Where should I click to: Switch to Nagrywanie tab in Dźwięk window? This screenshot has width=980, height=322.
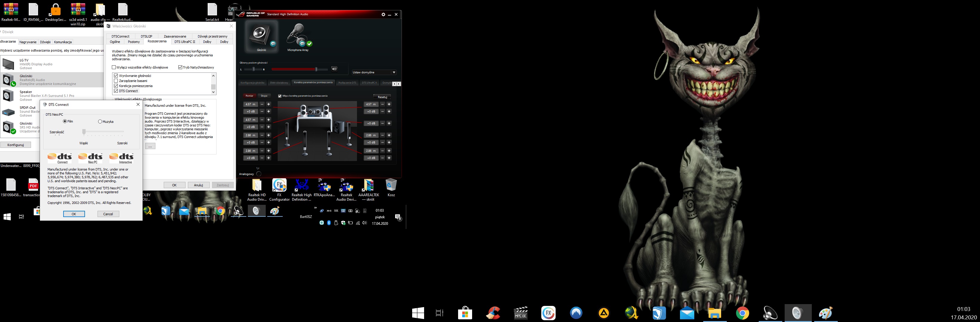28,42
